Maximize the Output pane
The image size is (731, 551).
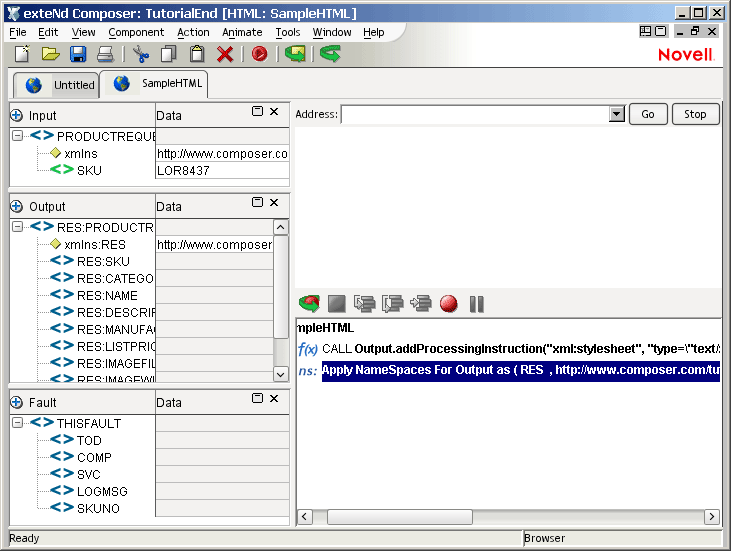(x=257, y=202)
